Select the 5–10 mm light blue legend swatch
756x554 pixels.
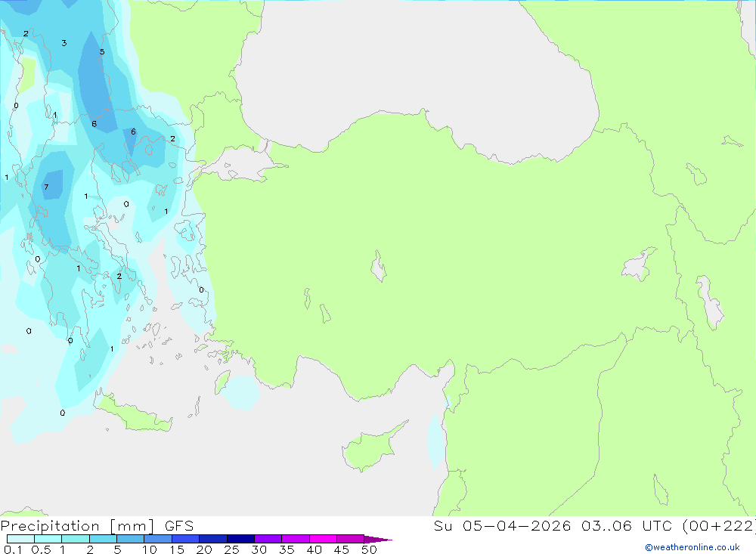(x=131, y=539)
